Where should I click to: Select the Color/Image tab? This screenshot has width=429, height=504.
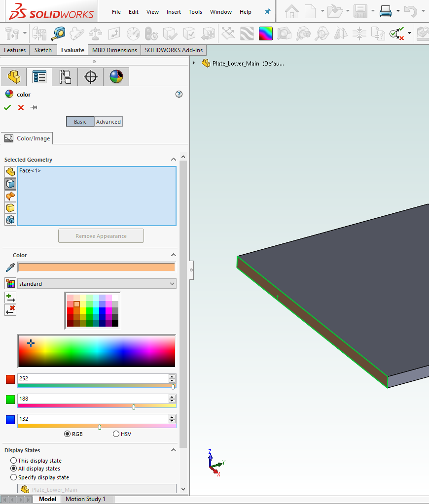tap(27, 138)
